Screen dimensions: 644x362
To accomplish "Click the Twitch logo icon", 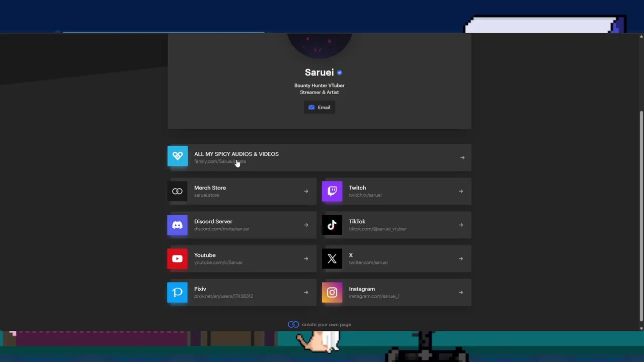I will [332, 191].
